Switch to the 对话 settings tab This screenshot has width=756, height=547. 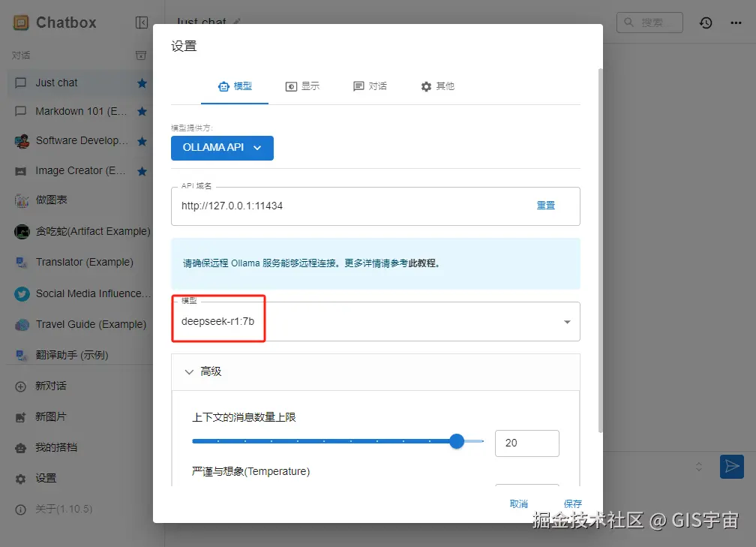coord(370,86)
